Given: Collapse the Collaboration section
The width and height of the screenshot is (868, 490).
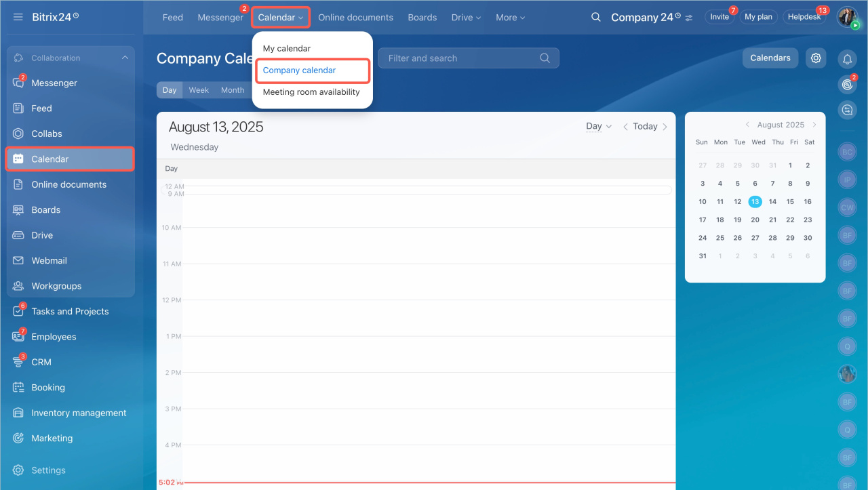Looking at the screenshot, I should click(125, 58).
